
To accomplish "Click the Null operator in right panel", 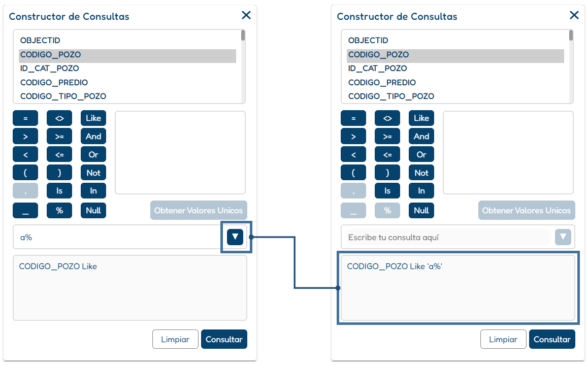I will point(421,210).
